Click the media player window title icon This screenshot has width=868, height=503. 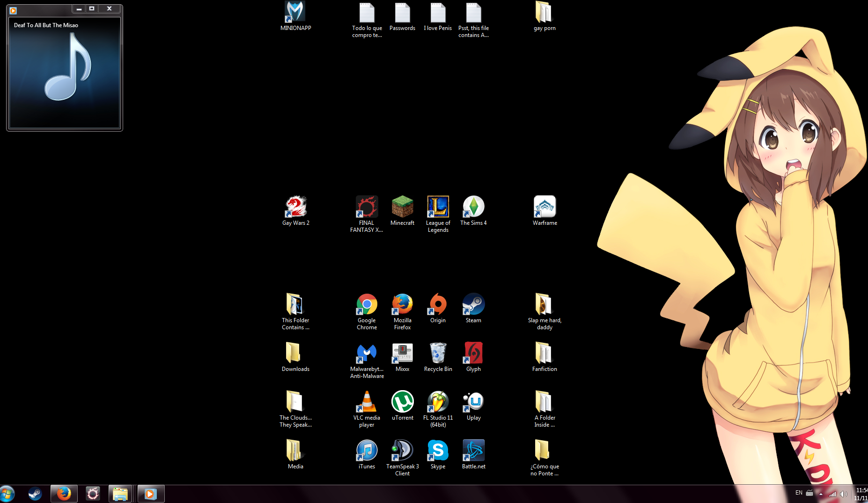pyautogui.click(x=13, y=10)
